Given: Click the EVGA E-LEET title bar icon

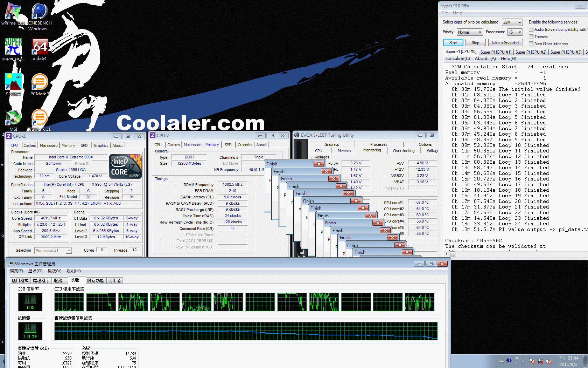Looking at the screenshot, I should point(297,135).
